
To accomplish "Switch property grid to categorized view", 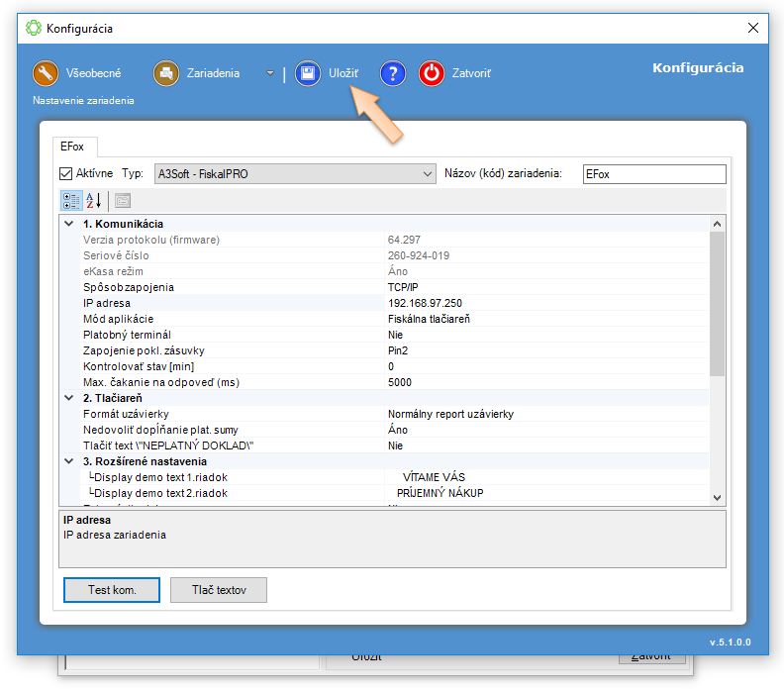I will [x=71, y=200].
